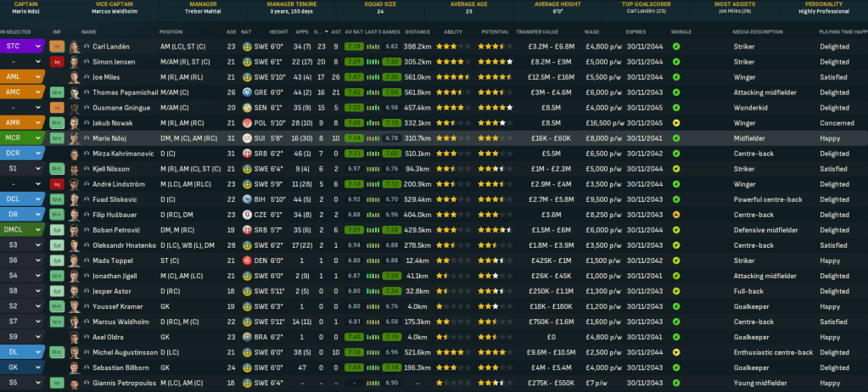Sort squad by Age column header
The height and width of the screenshot is (392, 868).
tap(231, 31)
